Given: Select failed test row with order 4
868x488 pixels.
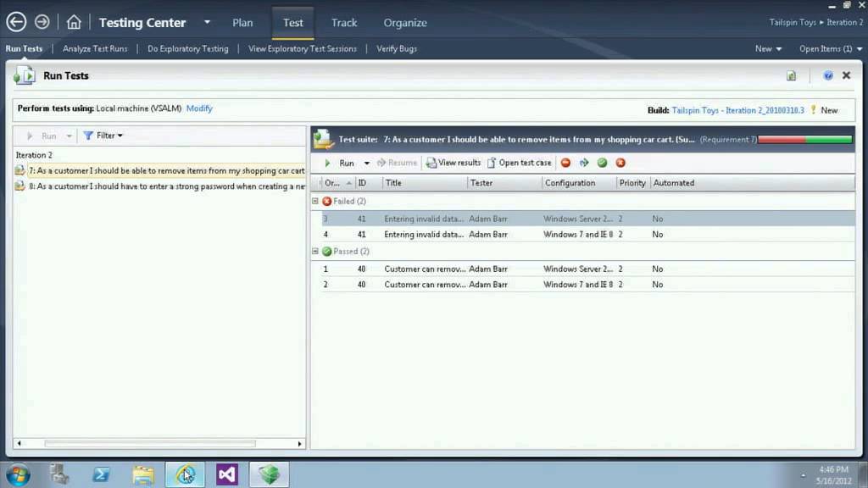Looking at the screenshot, I should [588, 235].
